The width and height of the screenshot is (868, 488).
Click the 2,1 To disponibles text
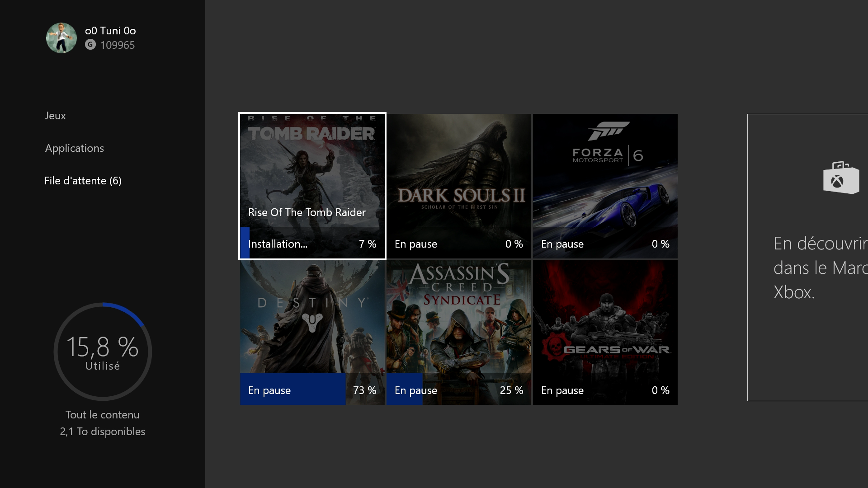click(x=103, y=432)
